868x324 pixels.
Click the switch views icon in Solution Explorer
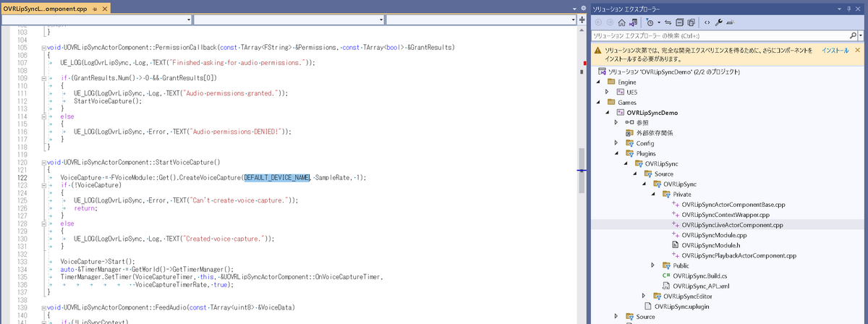pos(633,22)
